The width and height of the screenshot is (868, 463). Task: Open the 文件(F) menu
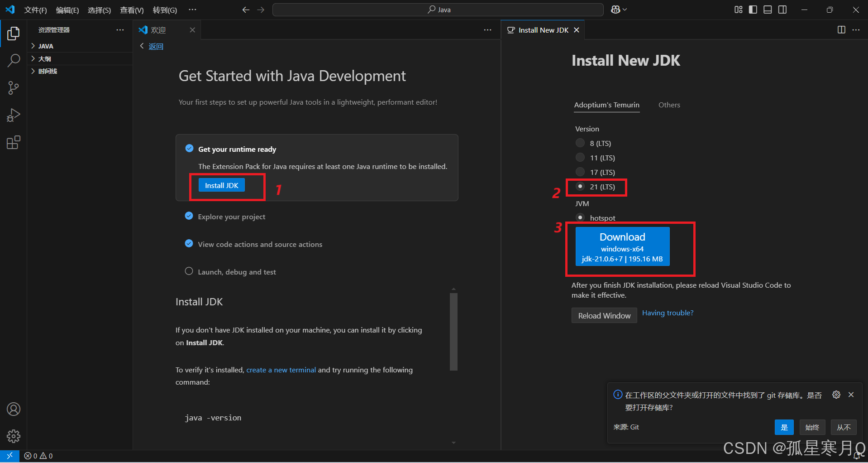36,10
